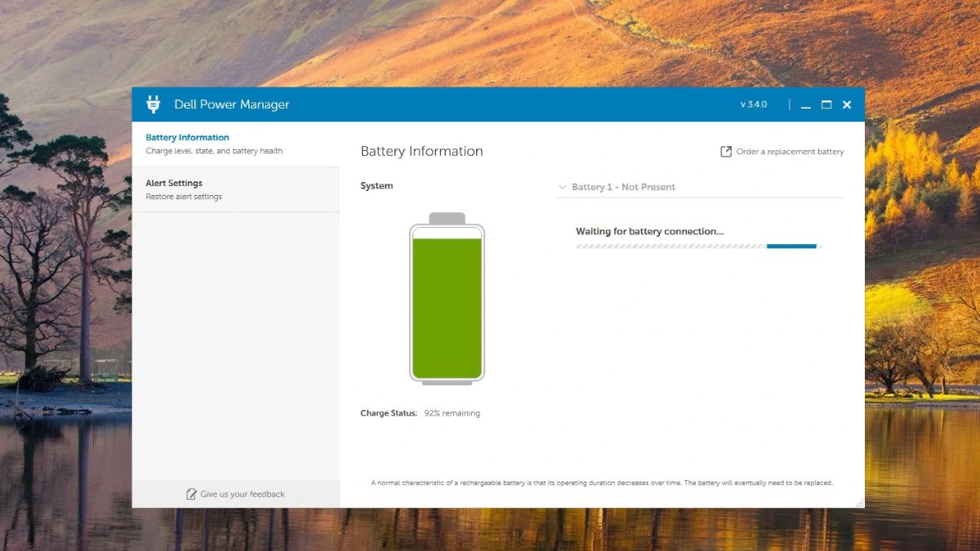Click the 'Battery Information' page heading
980x551 pixels.
421,151
